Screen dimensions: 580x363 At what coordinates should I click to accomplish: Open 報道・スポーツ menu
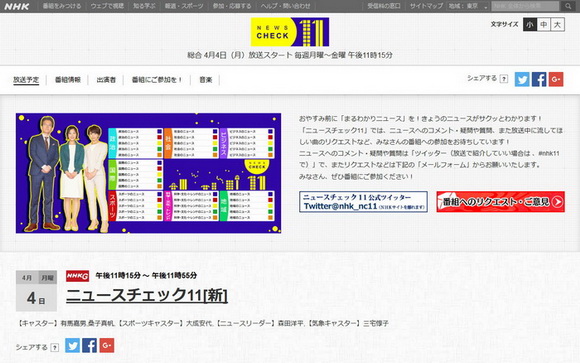(x=184, y=6)
